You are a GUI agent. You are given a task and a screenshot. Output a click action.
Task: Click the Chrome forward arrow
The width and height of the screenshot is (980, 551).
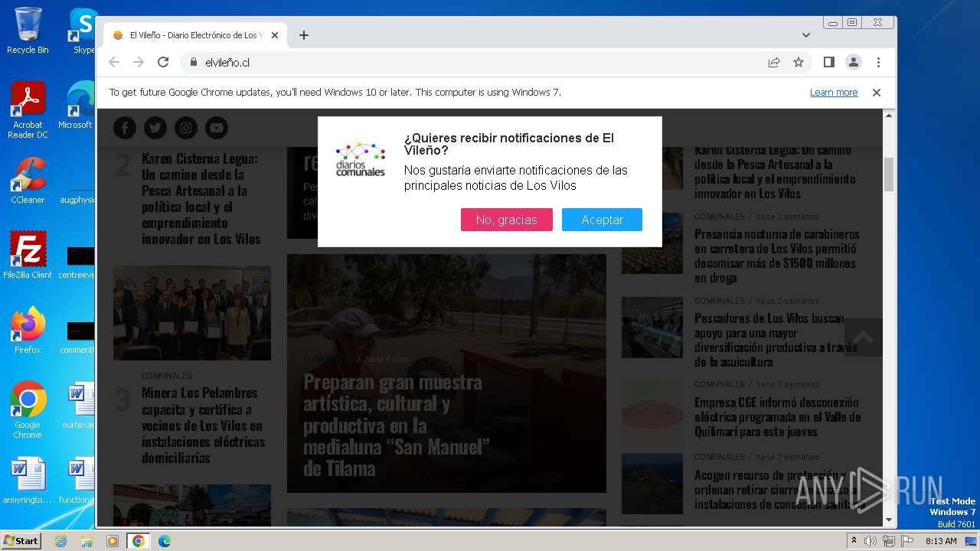click(x=139, y=62)
